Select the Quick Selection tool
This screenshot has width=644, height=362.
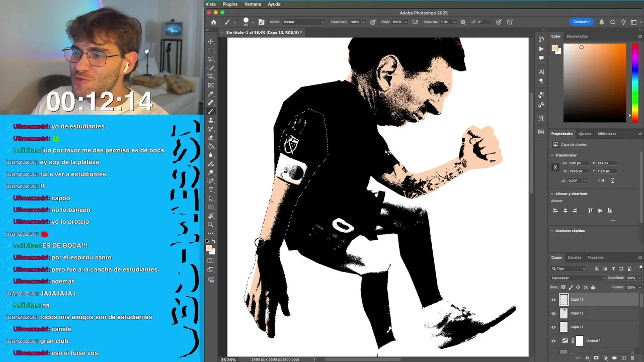coord(211,68)
